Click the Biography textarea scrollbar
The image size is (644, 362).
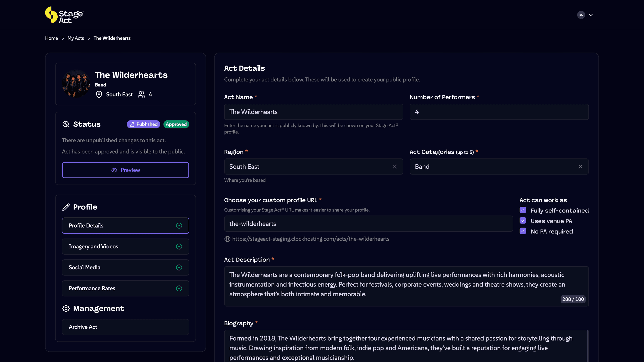point(588,346)
